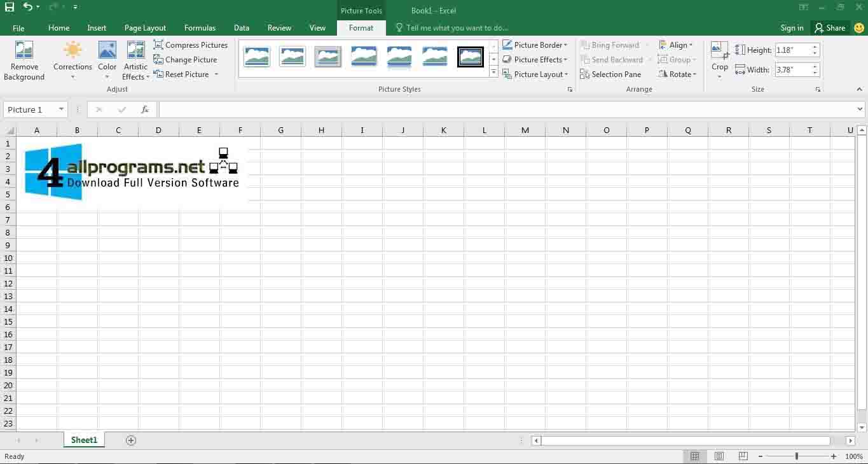Click the Share button

[x=830, y=28]
